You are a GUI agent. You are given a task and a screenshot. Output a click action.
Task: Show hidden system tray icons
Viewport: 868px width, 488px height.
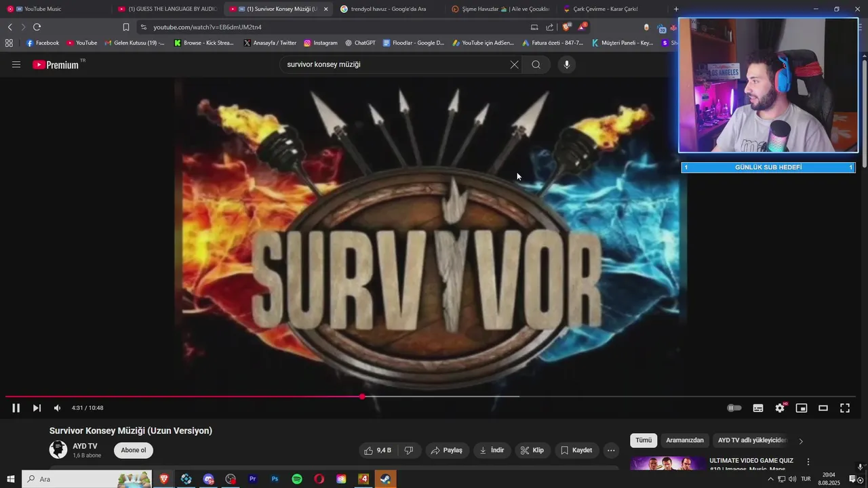(x=770, y=479)
